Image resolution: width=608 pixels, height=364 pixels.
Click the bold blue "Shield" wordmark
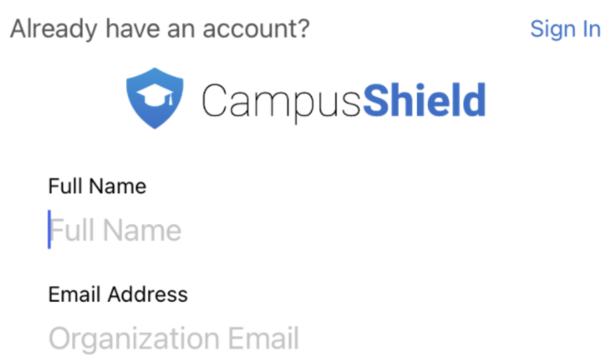(424, 101)
